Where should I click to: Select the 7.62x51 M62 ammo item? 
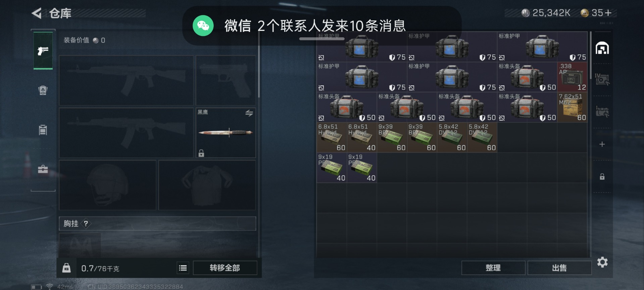coord(573,107)
